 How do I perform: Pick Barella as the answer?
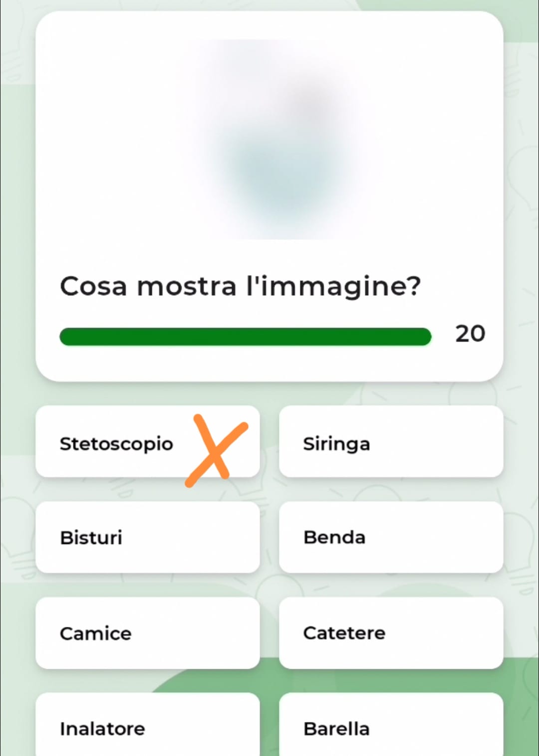(x=391, y=725)
